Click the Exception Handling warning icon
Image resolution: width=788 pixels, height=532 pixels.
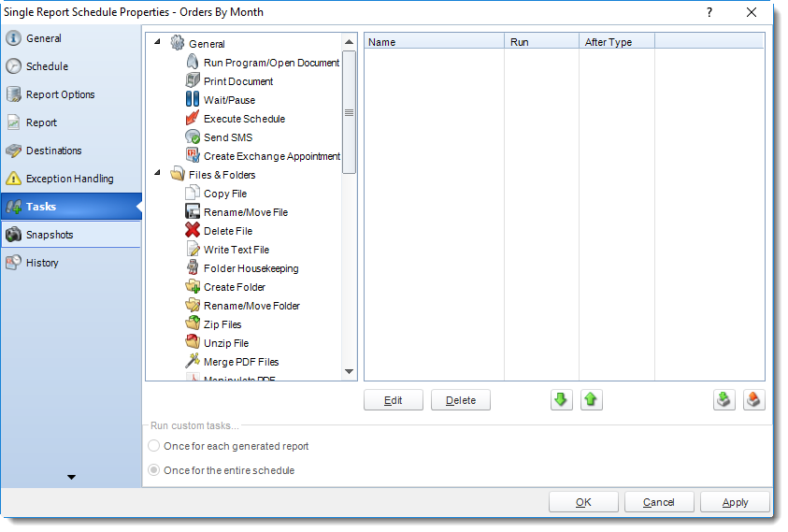pyautogui.click(x=14, y=178)
